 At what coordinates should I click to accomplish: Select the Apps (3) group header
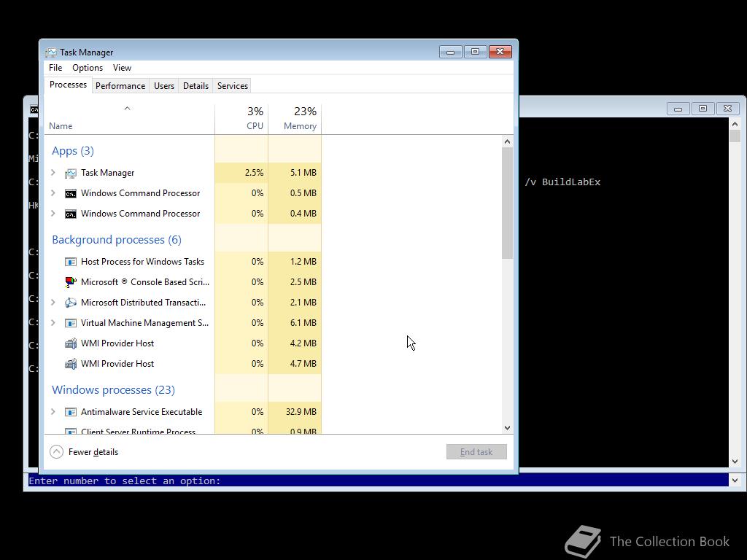tap(73, 151)
